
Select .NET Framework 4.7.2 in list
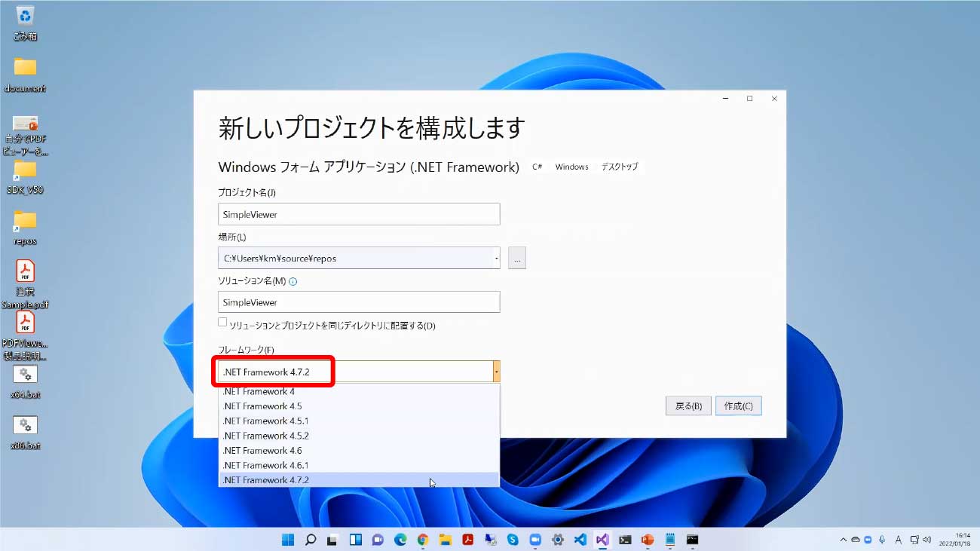(x=265, y=480)
